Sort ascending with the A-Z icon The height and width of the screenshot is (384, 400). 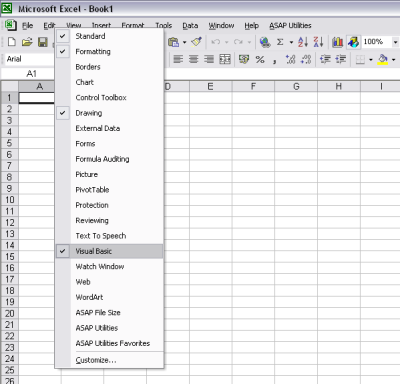pos(303,42)
